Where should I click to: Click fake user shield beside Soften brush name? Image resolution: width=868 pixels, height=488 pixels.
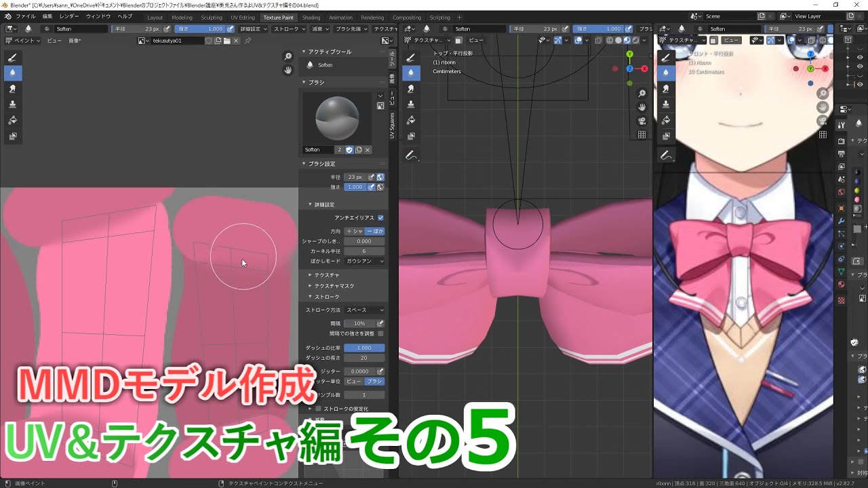(x=349, y=150)
